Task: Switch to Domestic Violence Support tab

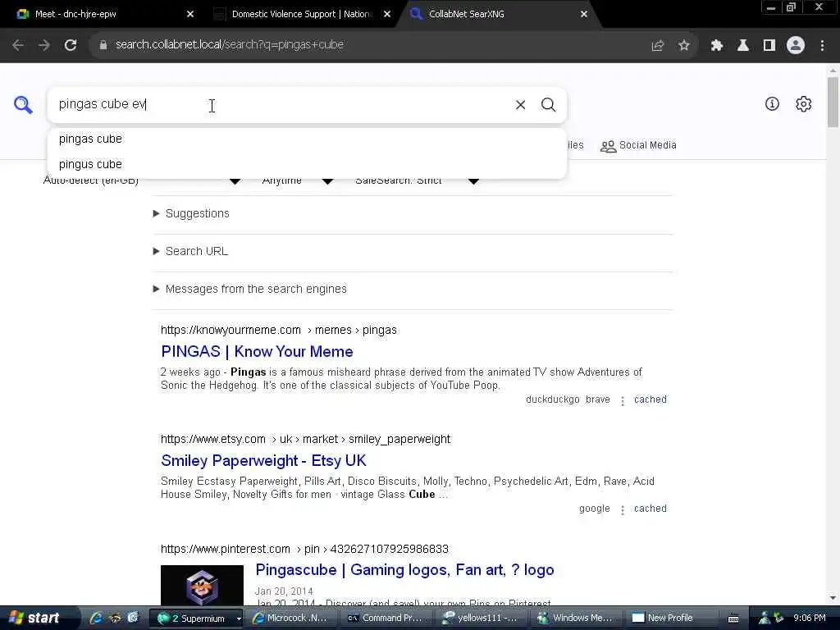Action: click(x=302, y=14)
